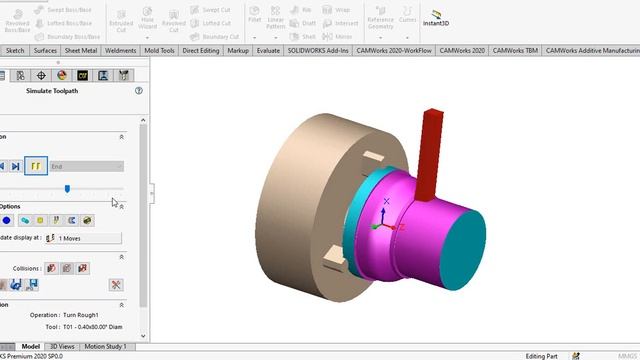Click the Revolved Cut tool

tap(173, 21)
